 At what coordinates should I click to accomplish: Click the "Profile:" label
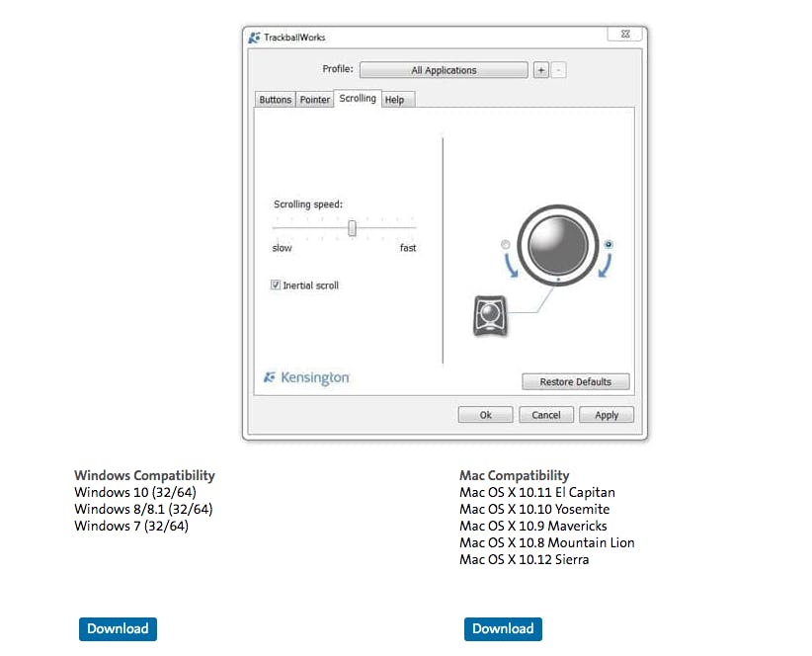(338, 69)
